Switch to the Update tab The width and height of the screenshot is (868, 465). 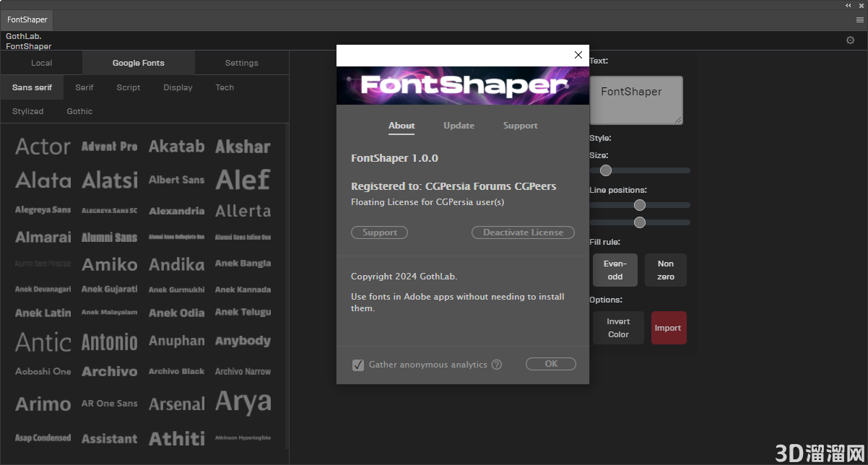click(459, 125)
